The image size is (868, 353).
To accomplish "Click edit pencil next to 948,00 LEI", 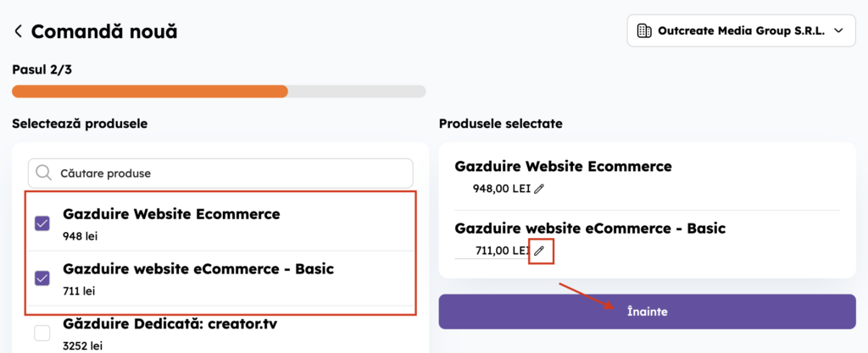I will pos(540,189).
